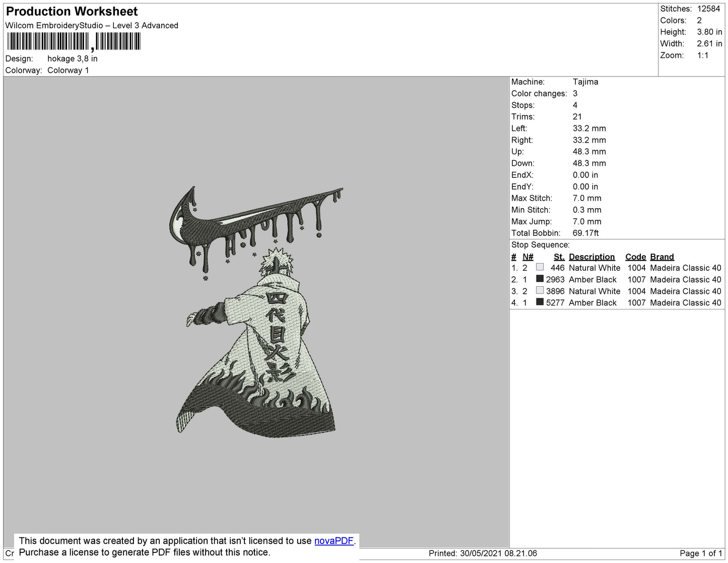Click the Brand column header

[661, 257]
